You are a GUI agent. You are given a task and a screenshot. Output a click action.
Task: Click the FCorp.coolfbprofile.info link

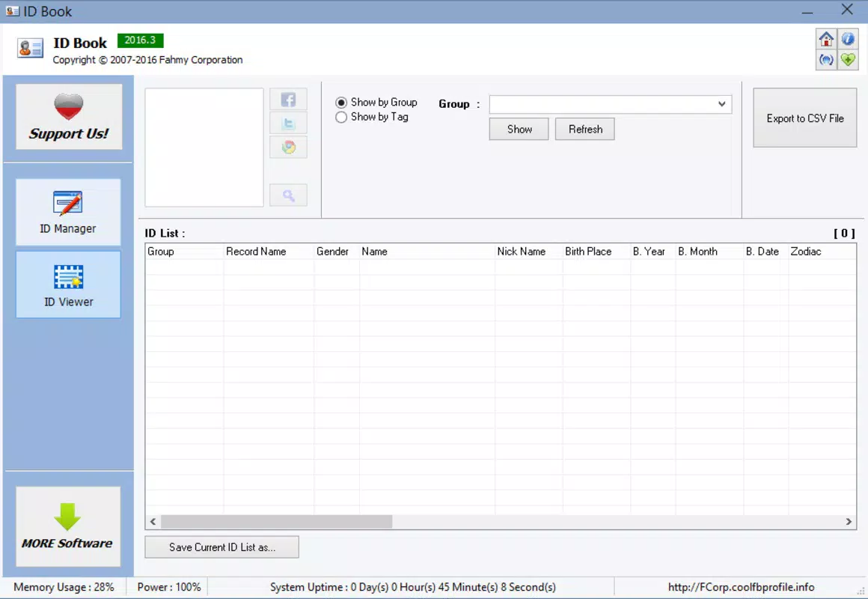click(741, 587)
